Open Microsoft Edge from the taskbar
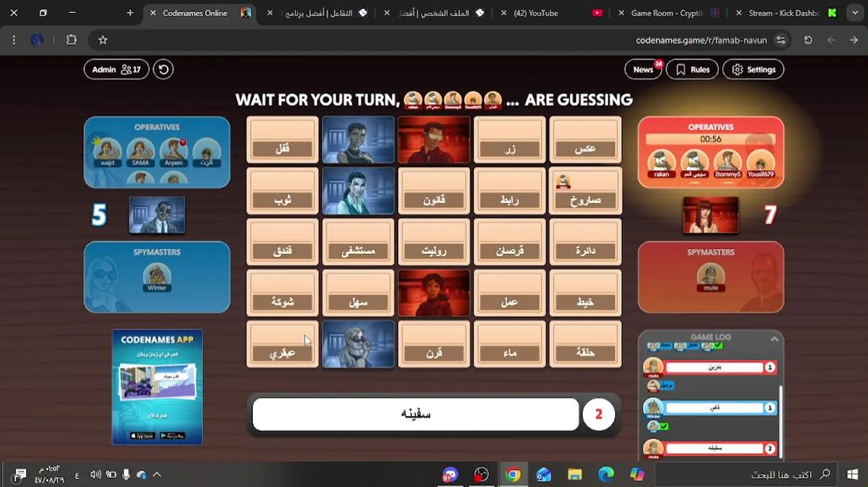Image resolution: width=868 pixels, height=487 pixels. (606, 475)
